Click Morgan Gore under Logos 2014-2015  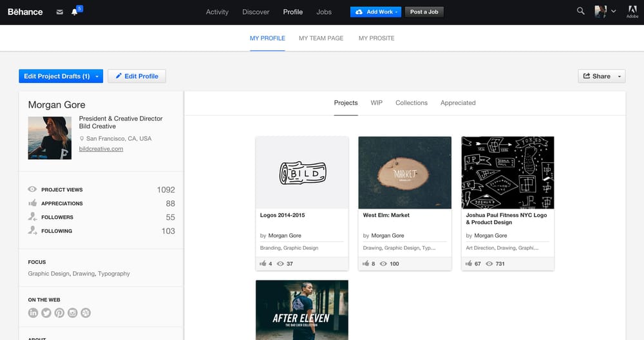coord(285,236)
